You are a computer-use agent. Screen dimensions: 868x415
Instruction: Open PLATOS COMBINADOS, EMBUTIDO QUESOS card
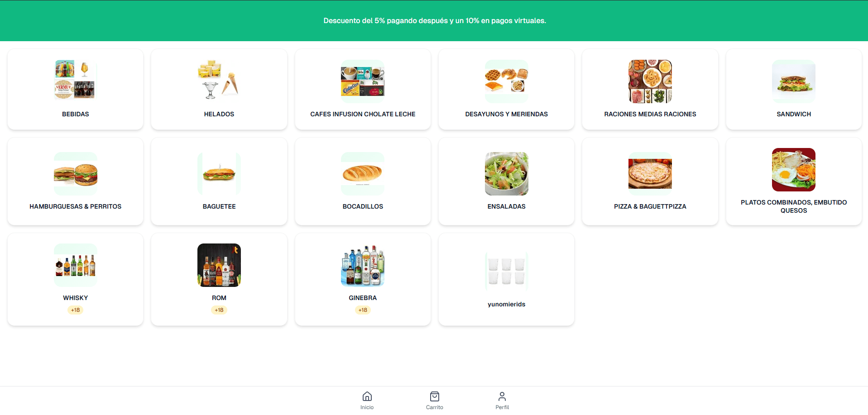pyautogui.click(x=794, y=181)
